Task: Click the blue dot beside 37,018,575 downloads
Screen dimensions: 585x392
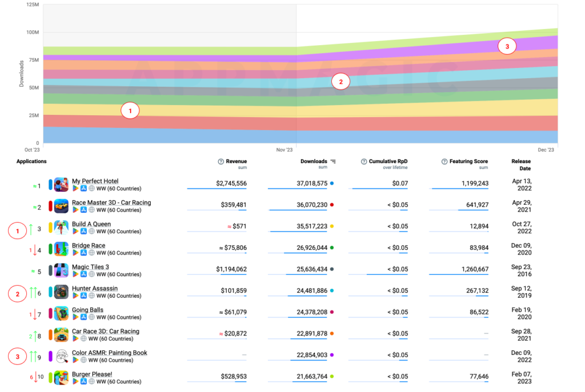Action: 332,184
